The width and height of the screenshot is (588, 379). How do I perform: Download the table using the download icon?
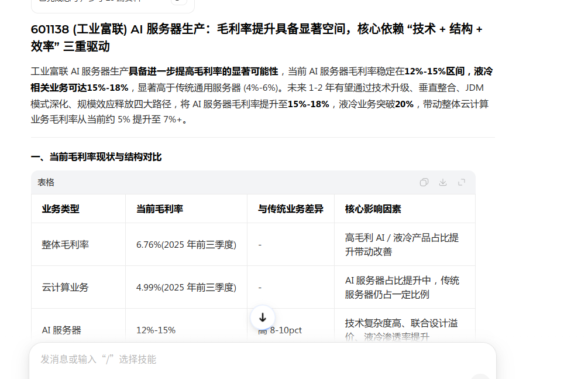(x=443, y=183)
